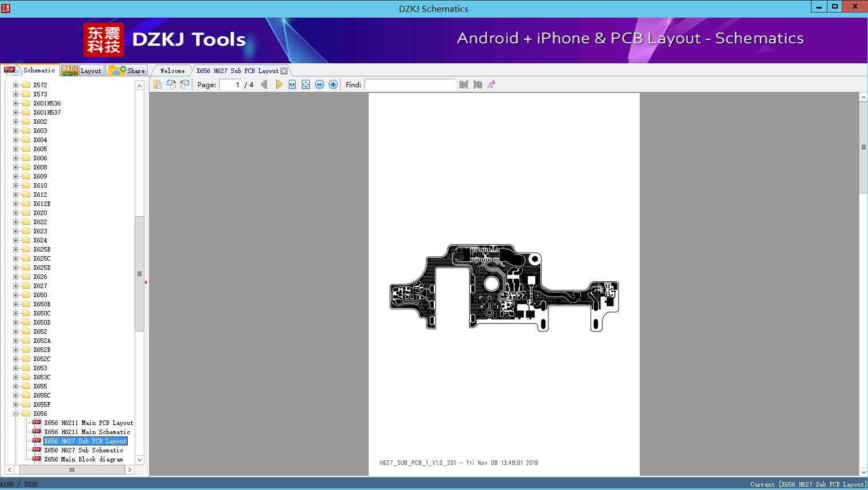This screenshot has height=490, width=868.
Task: Click the next page arrow
Action: (278, 84)
